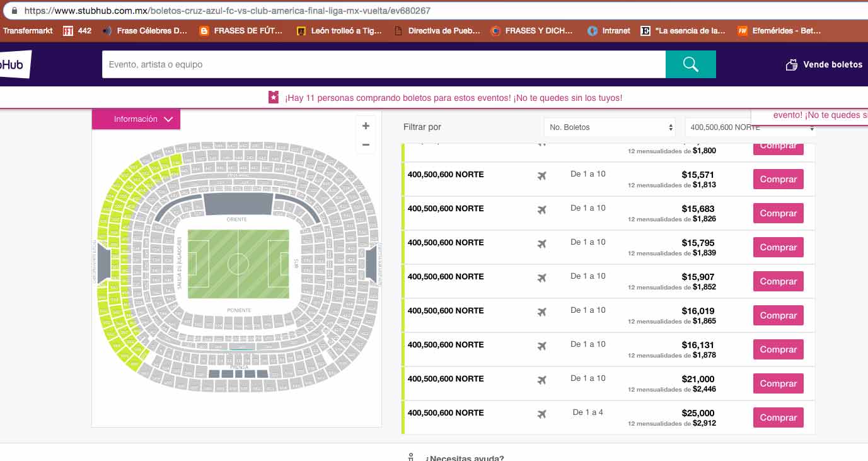Click the teal magnifier search button
This screenshot has height=461, width=868.
point(690,64)
